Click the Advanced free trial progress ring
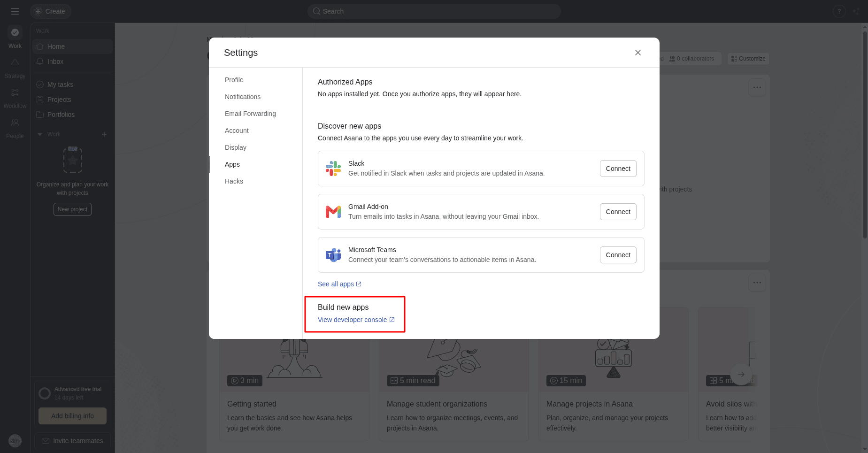868x453 pixels. (45, 393)
